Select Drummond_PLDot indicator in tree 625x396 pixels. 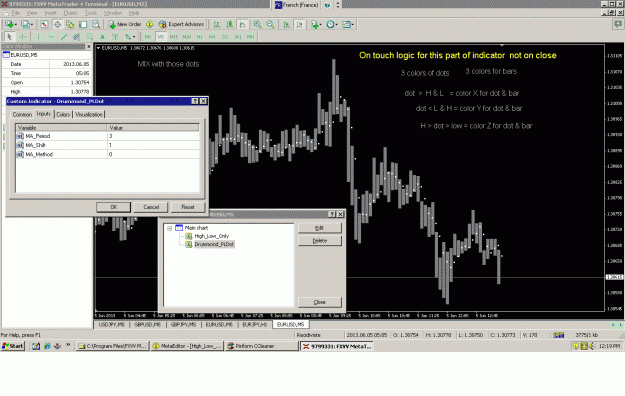point(214,244)
